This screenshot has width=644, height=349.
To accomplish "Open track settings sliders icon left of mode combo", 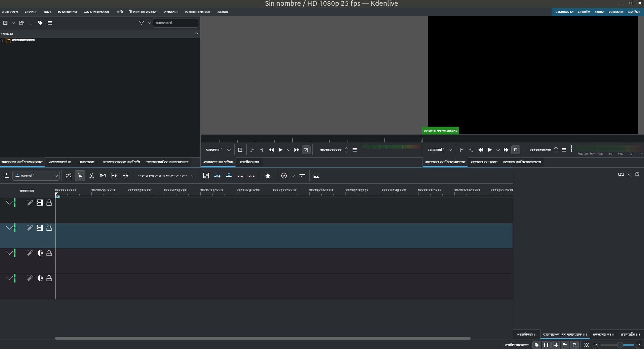I will [6, 176].
